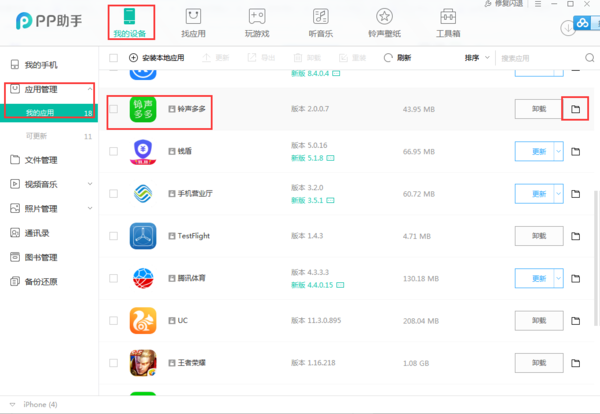
Task: Click the 更新 toolbar button
Action: coord(215,58)
